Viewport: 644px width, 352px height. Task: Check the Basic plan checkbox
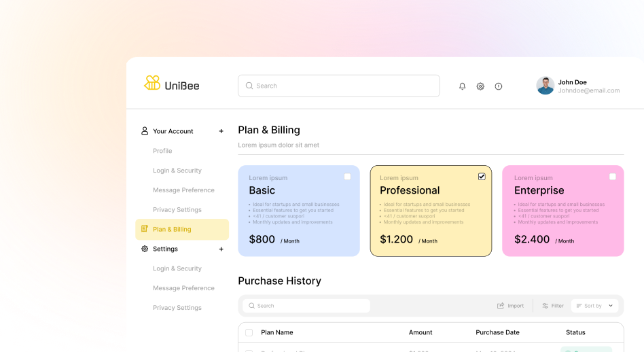347,177
